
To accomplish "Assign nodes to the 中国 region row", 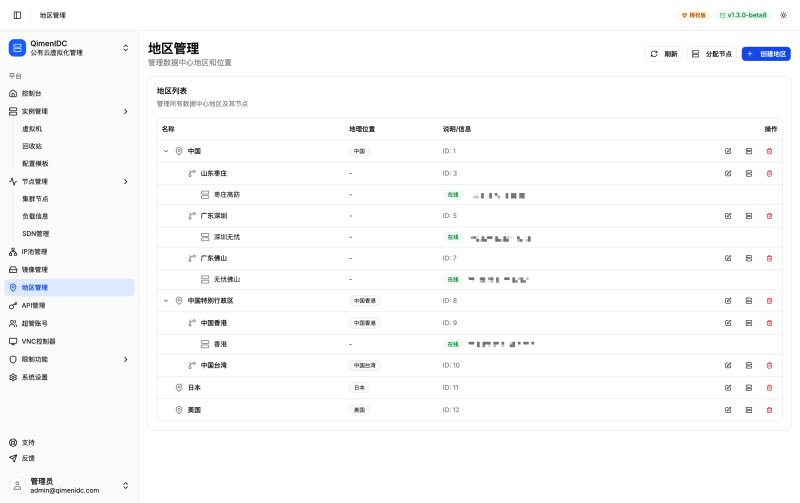I will [x=749, y=151].
